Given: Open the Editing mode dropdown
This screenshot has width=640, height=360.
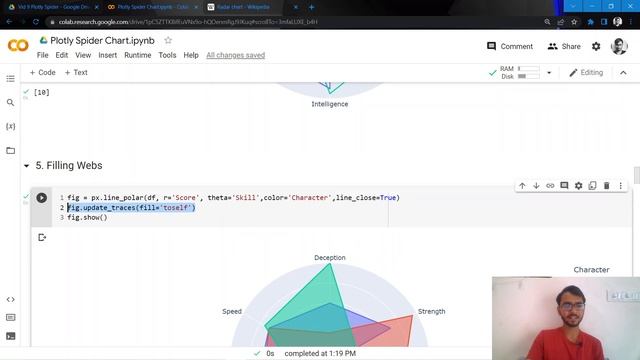Looking at the screenshot, I should pos(586,73).
